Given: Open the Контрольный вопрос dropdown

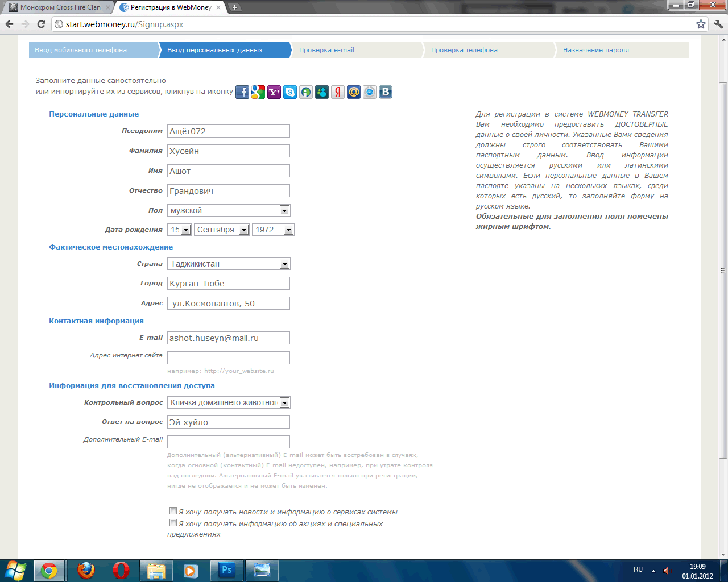Looking at the screenshot, I should (x=229, y=402).
